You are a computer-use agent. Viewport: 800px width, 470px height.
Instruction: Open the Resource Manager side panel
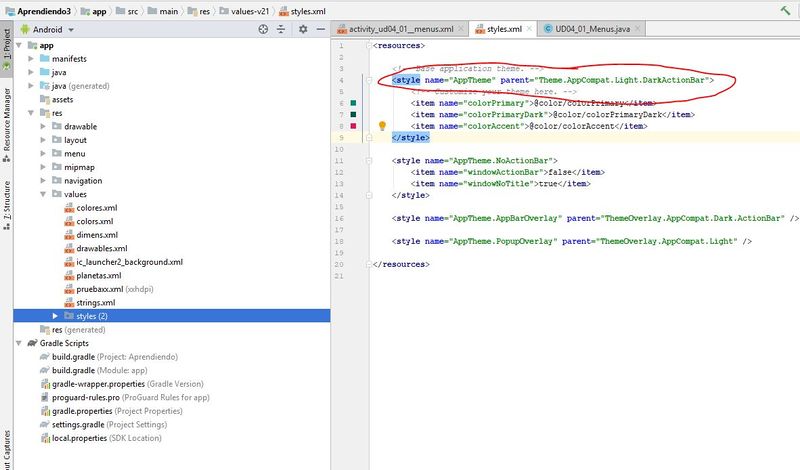[7, 125]
